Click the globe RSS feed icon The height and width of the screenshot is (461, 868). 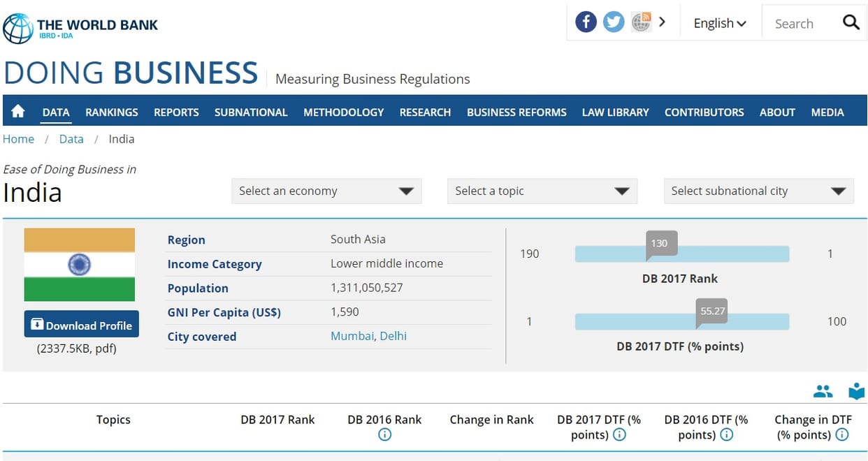pos(641,22)
